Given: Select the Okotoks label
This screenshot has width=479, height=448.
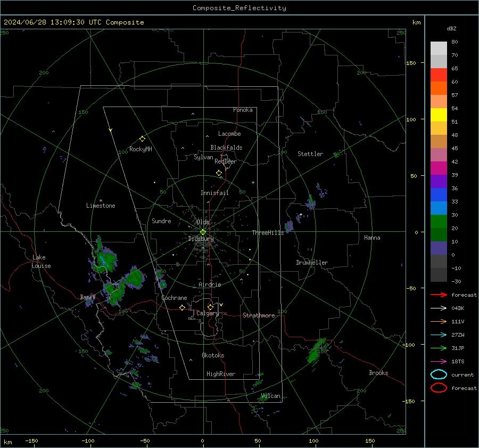Looking at the screenshot, I should [x=213, y=355].
